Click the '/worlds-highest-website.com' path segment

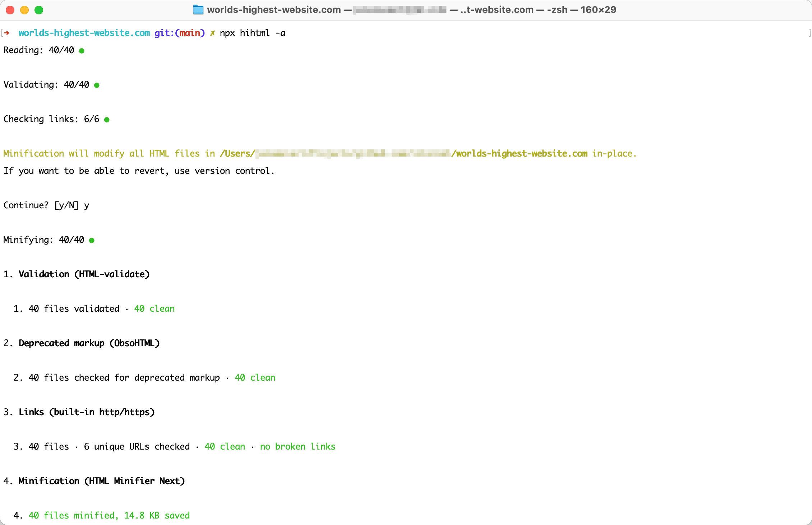[x=520, y=154]
